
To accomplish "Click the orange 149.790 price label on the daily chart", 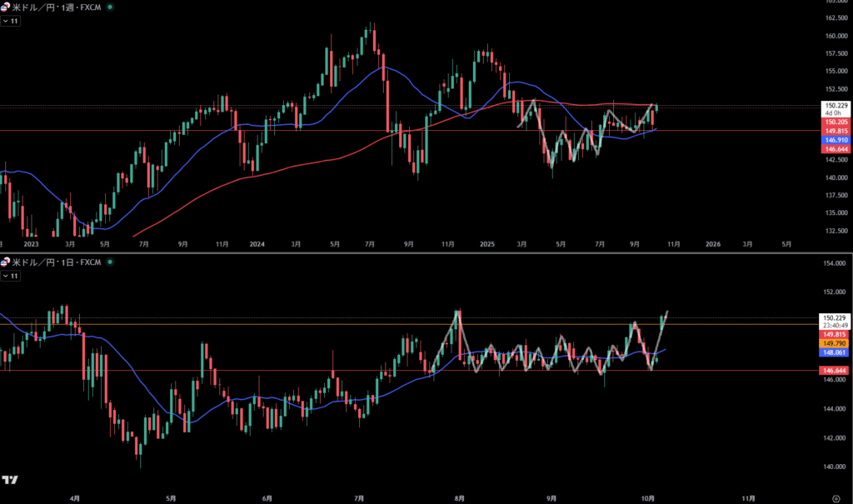I will [x=836, y=342].
